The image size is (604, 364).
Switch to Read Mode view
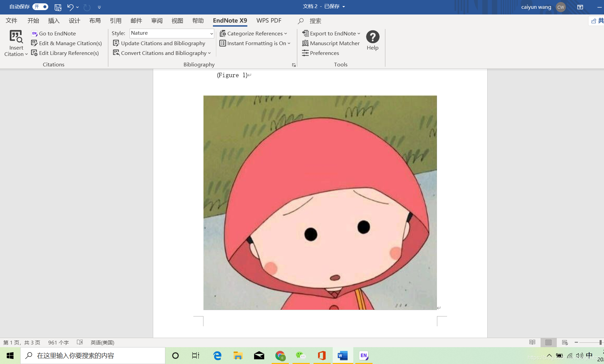[x=532, y=342]
